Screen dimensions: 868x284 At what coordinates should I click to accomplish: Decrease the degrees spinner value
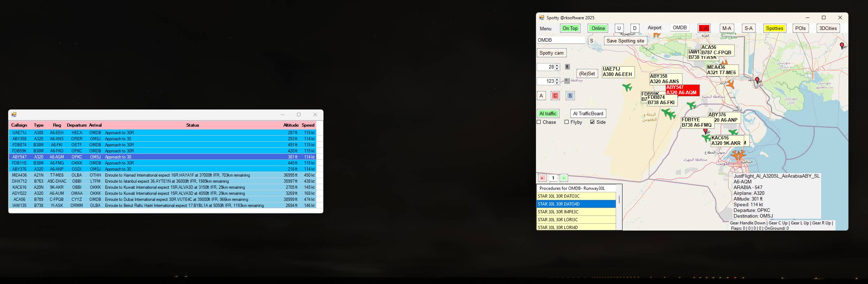coord(557,83)
